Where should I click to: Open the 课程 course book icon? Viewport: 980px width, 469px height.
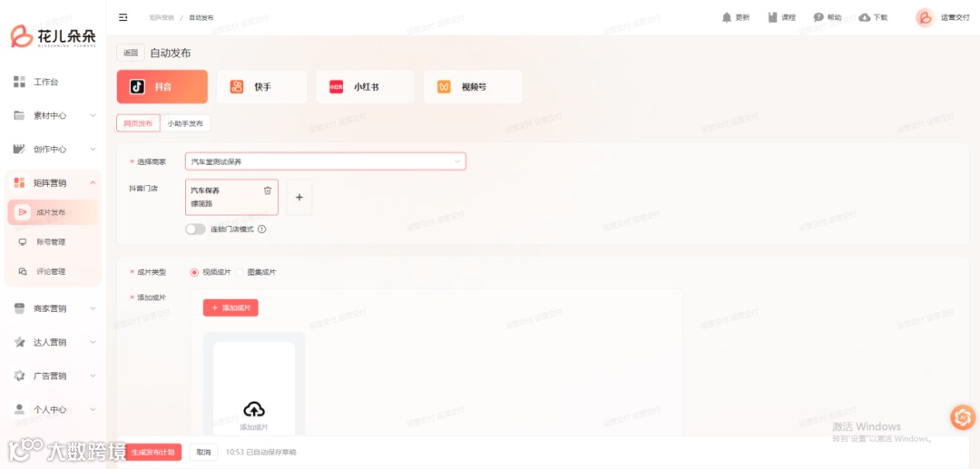[x=772, y=17]
